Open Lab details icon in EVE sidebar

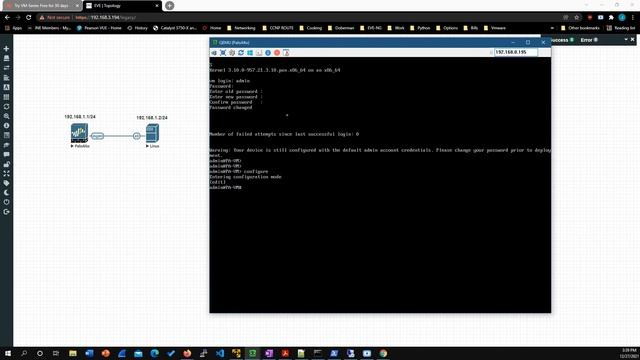6,136
